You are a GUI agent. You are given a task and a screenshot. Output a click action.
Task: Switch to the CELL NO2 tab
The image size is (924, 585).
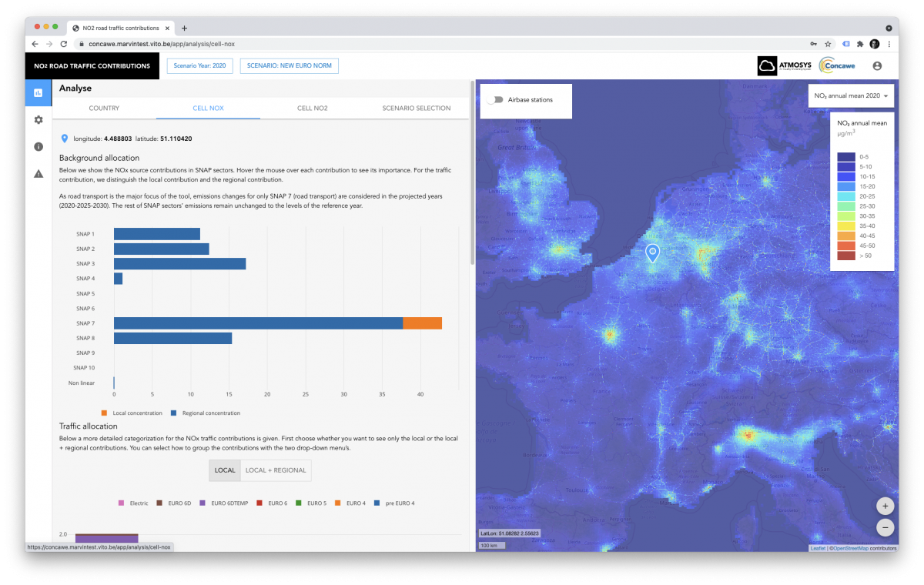(x=312, y=109)
